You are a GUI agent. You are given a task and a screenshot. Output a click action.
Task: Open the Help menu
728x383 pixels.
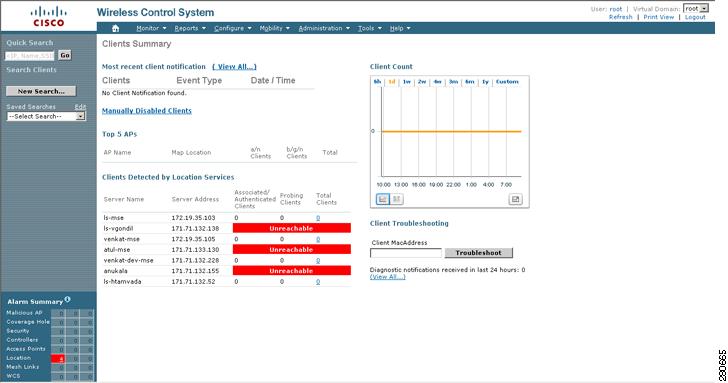point(400,28)
